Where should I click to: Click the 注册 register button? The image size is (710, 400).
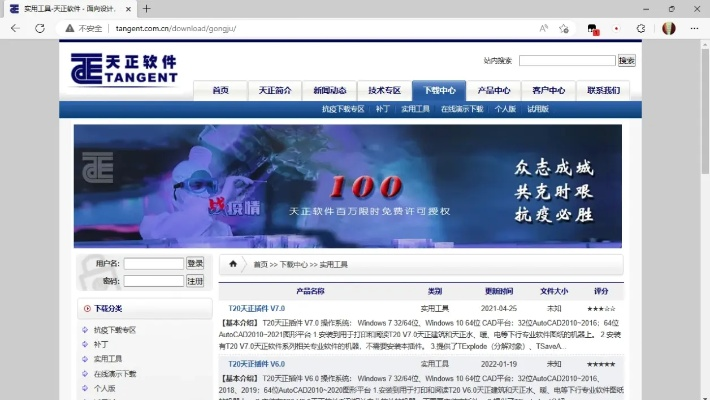pos(195,281)
